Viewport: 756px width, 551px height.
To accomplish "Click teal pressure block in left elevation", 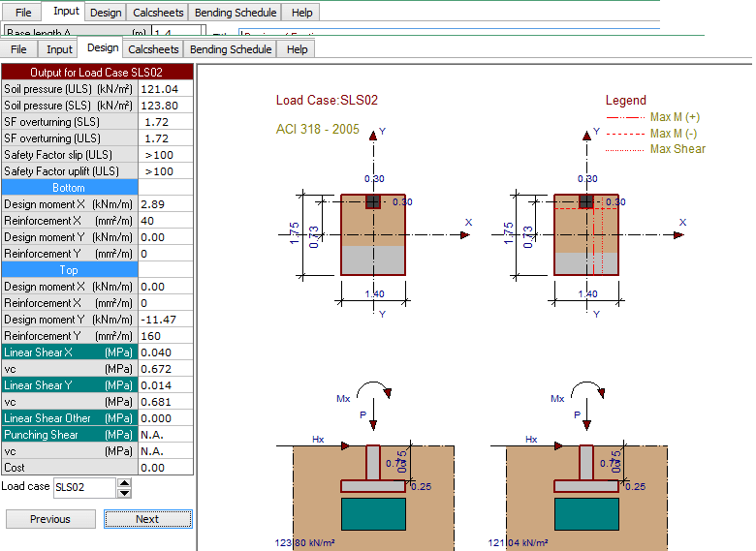I will [373, 514].
